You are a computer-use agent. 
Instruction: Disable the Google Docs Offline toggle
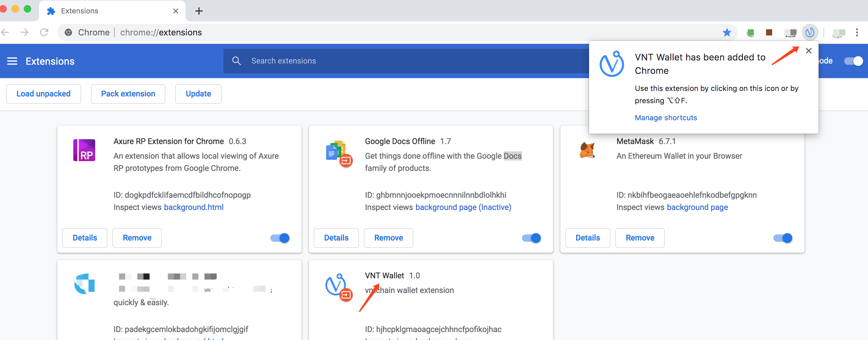[x=531, y=238]
